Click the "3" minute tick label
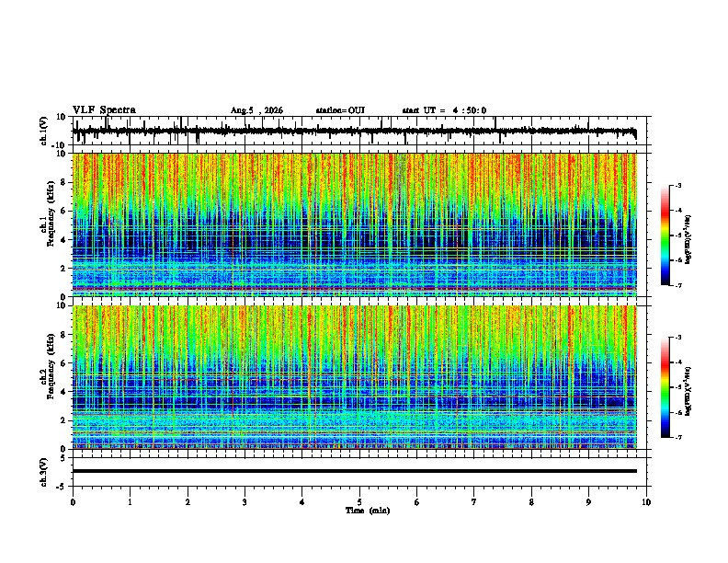 245,502
